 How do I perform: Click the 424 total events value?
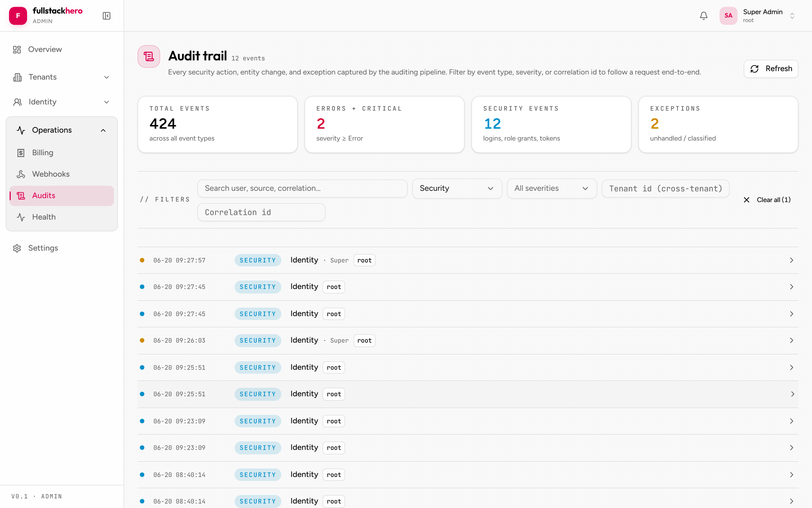(x=163, y=124)
